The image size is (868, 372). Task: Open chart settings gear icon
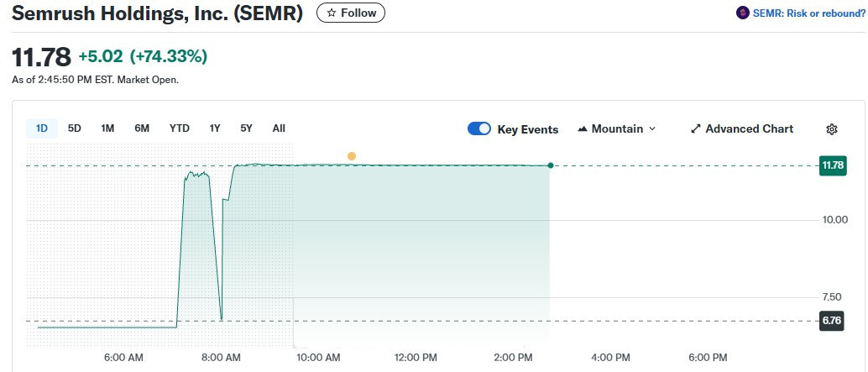tap(831, 129)
